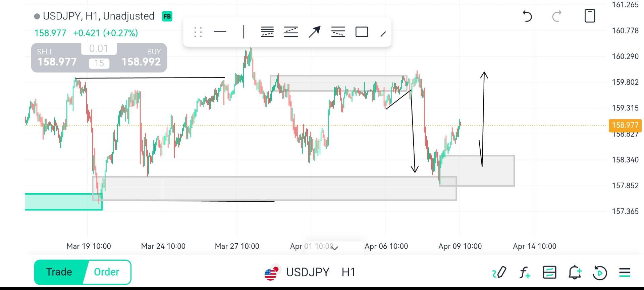
Task: Select the vertical line drawing tool
Action: click(244, 32)
